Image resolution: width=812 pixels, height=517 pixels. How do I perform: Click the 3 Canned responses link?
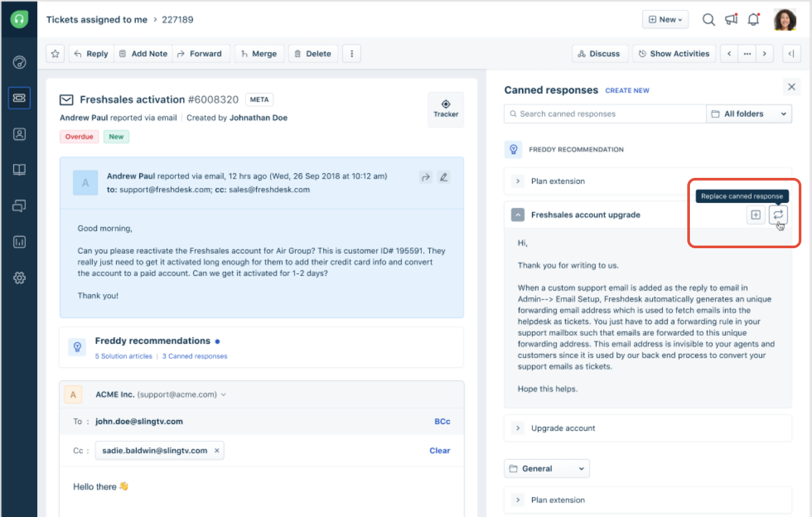[x=194, y=356]
